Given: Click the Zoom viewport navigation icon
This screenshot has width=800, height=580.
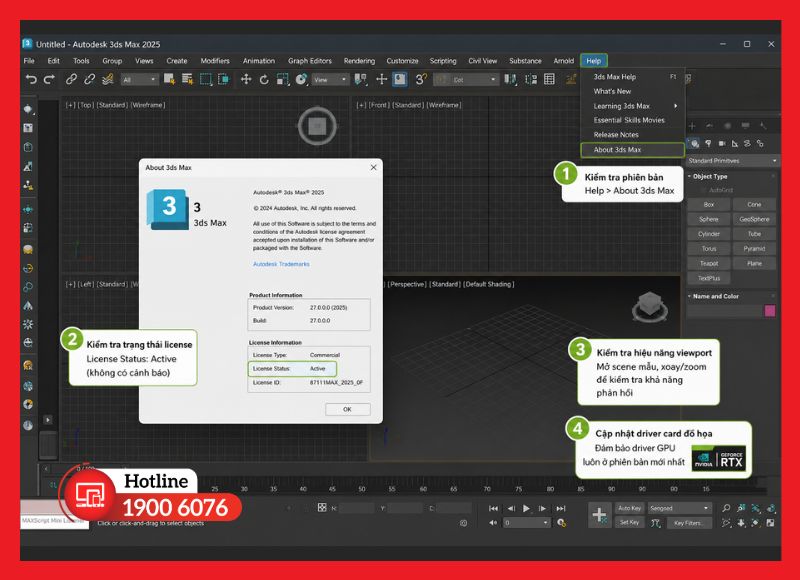Looking at the screenshot, I should coord(726,508).
